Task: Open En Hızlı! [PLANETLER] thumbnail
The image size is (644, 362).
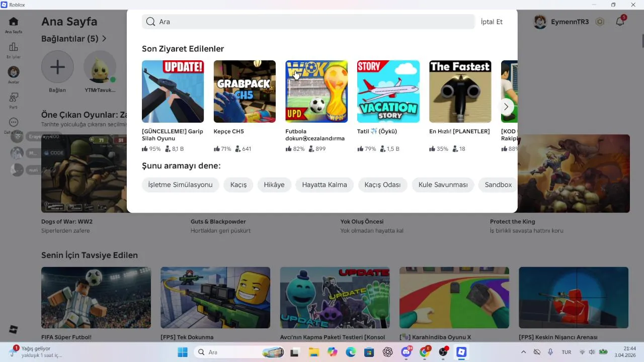Action: point(460,92)
